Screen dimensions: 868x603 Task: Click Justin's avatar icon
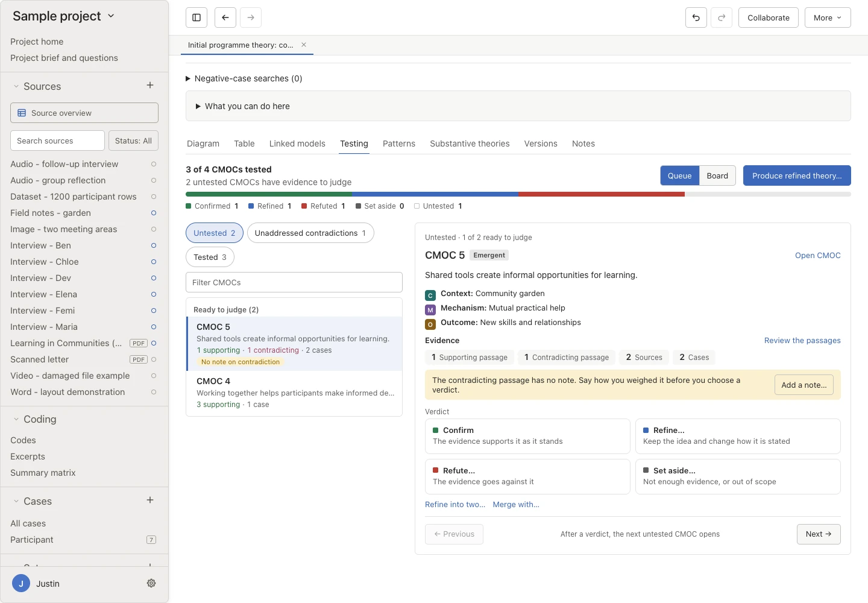[x=21, y=584]
